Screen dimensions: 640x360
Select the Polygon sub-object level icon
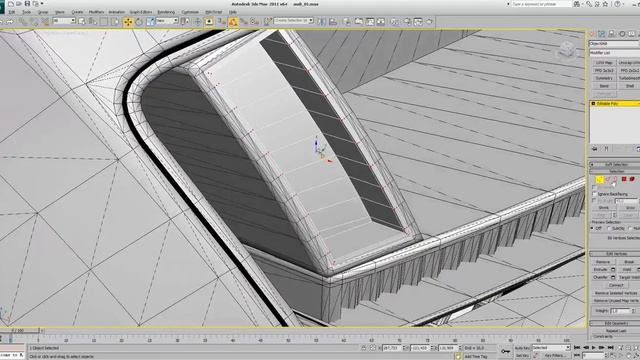(x=624, y=179)
